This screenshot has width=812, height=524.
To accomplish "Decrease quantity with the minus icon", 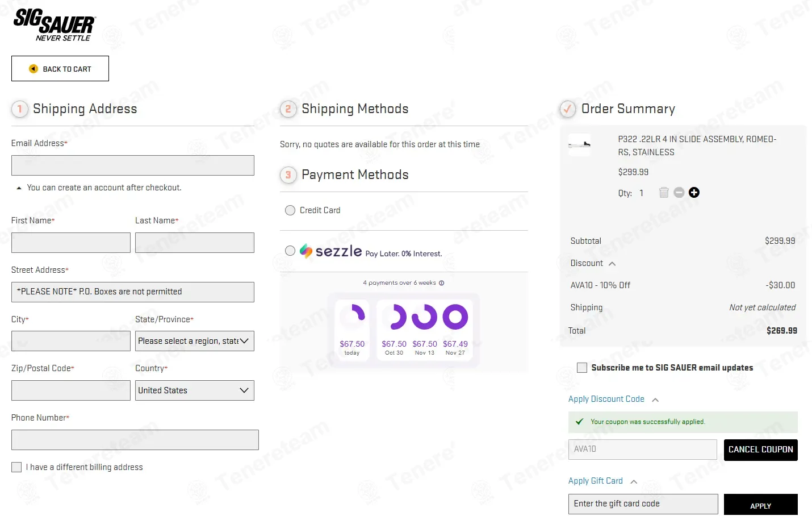I will [679, 193].
